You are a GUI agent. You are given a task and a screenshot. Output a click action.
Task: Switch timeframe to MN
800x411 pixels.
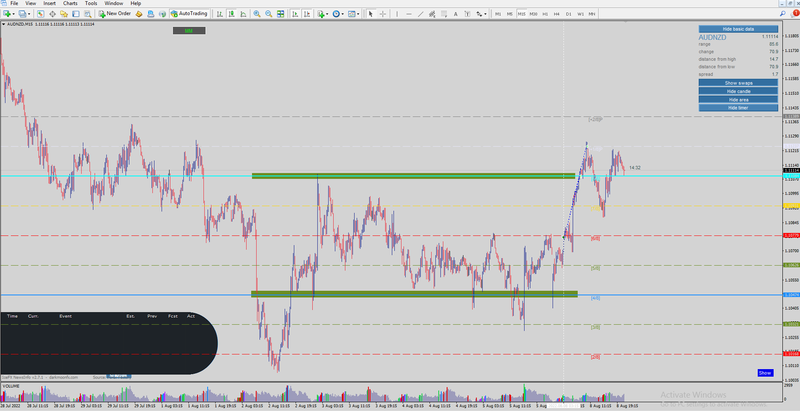click(x=592, y=14)
